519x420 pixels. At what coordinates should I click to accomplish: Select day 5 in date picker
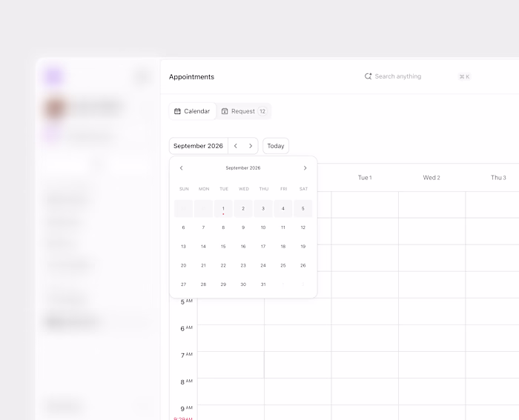click(303, 209)
